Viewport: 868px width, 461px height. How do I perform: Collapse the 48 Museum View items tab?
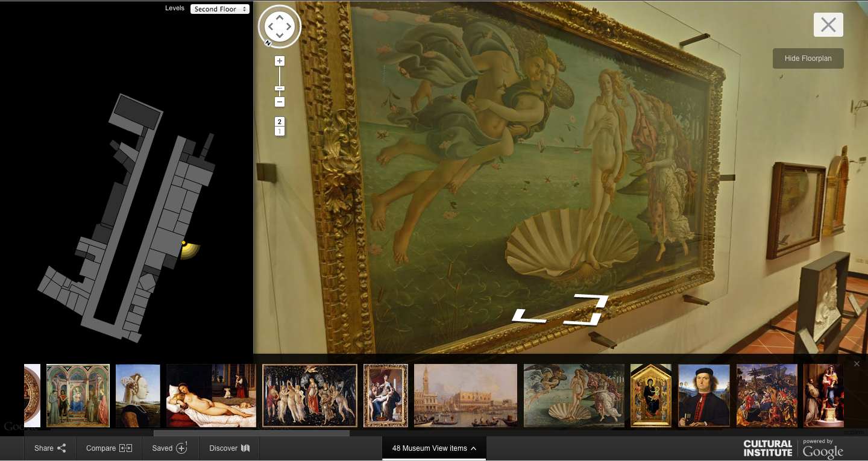pyautogui.click(x=434, y=448)
